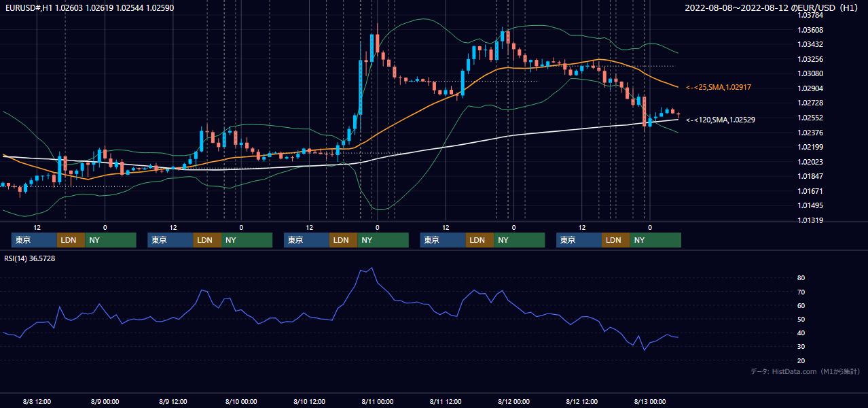Click the NY session block for 8/12
This screenshot has height=408, width=868.
pos(655,240)
